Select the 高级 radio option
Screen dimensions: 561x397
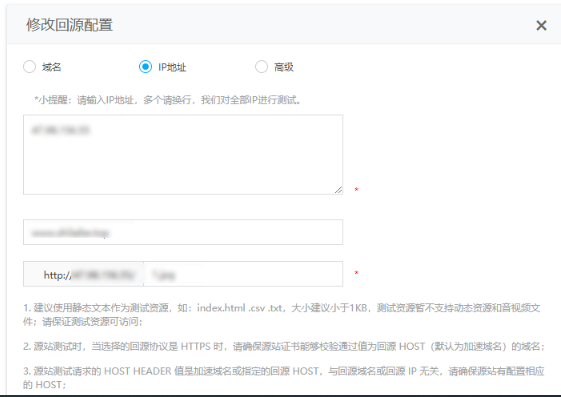coord(261,67)
